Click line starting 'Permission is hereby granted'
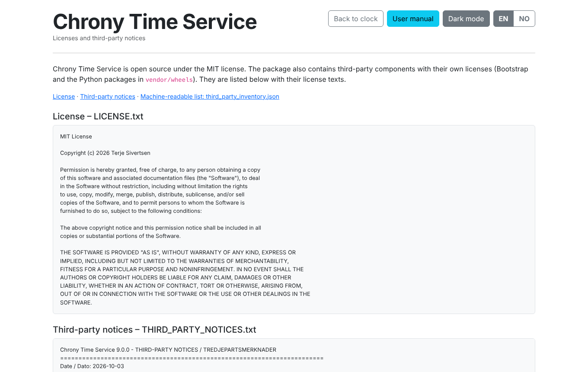The width and height of the screenshot is (588, 372). coord(160,170)
